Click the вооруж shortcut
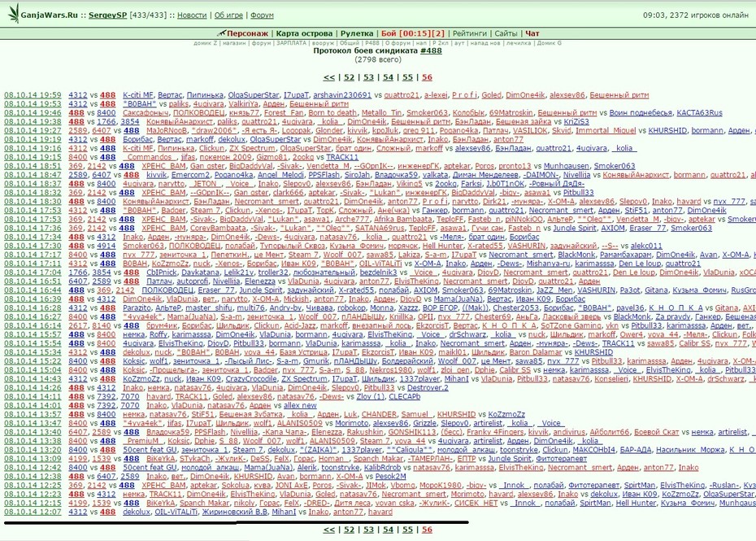Viewport: 756px width, 541px height. (x=323, y=43)
